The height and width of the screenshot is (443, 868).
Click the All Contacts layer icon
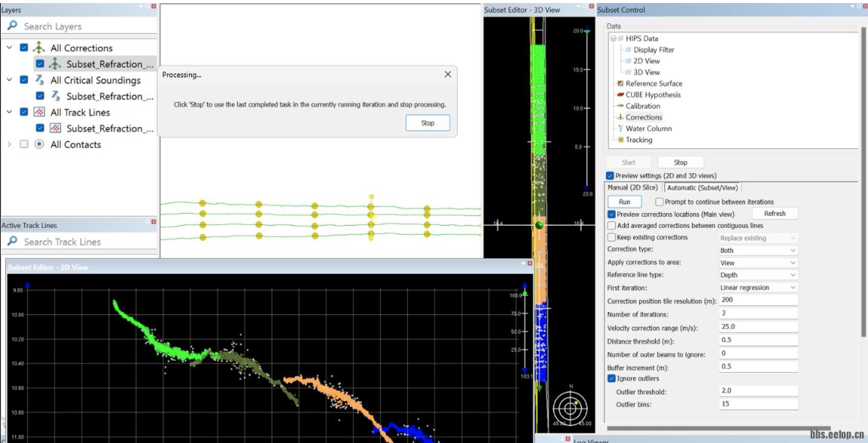pyautogui.click(x=38, y=144)
